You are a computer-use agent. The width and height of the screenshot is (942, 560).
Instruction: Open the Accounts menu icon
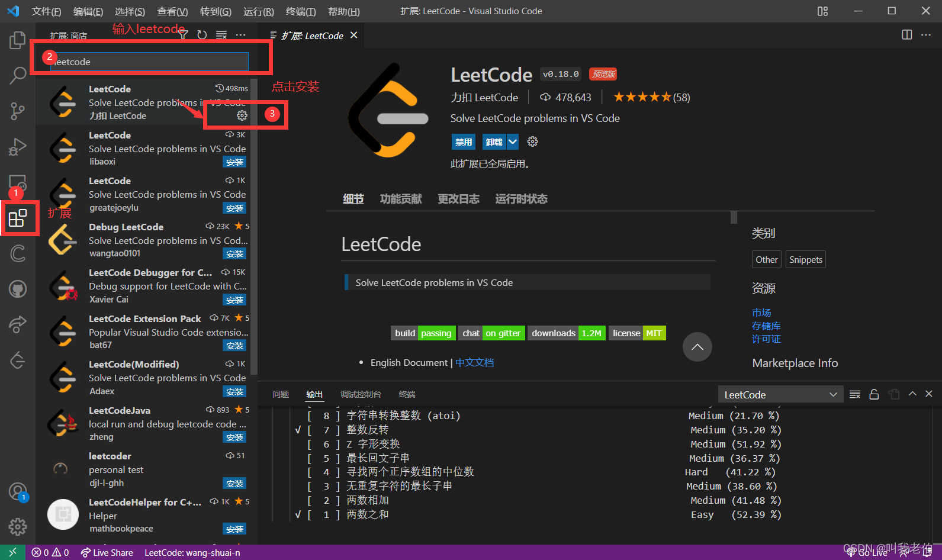click(18, 491)
